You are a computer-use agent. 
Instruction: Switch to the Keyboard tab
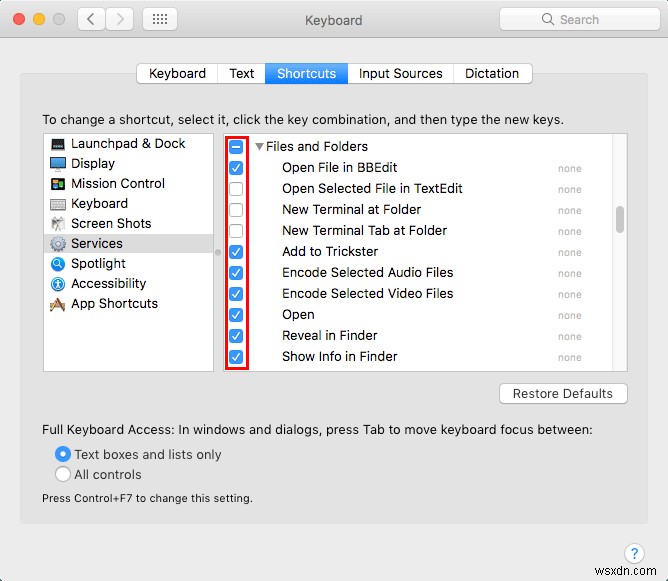[177, 73]
